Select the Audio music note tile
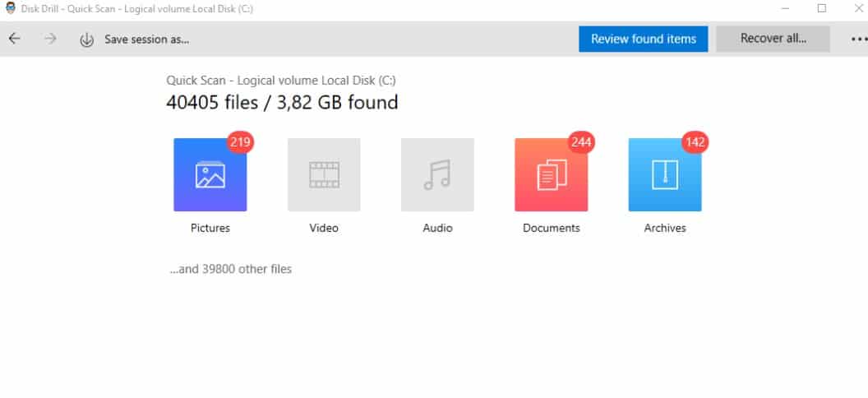Screen dimensions: 868x398 437,175
